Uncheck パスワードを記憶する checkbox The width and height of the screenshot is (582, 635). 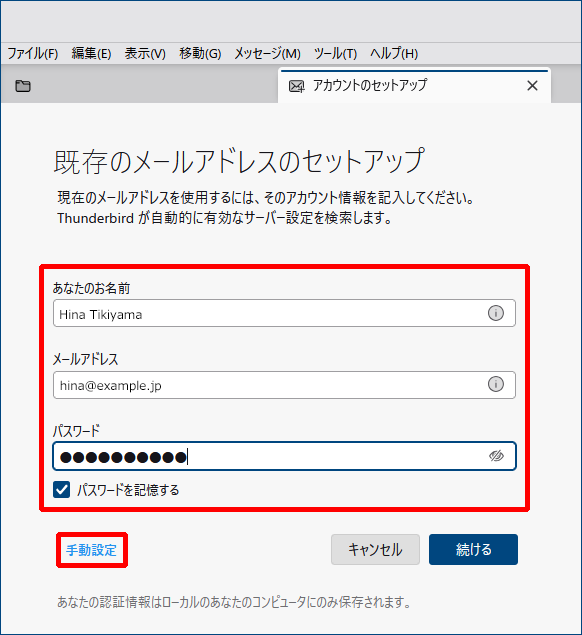coord(62,490)
